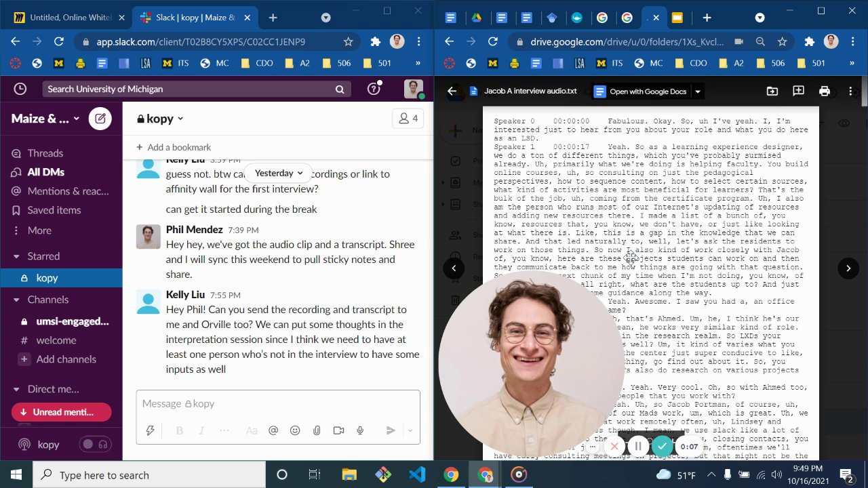Viewport: 868px width, 488px height.
Task: Open Mentions & reactions in sidebar
Action: click(x=61, y=191)
